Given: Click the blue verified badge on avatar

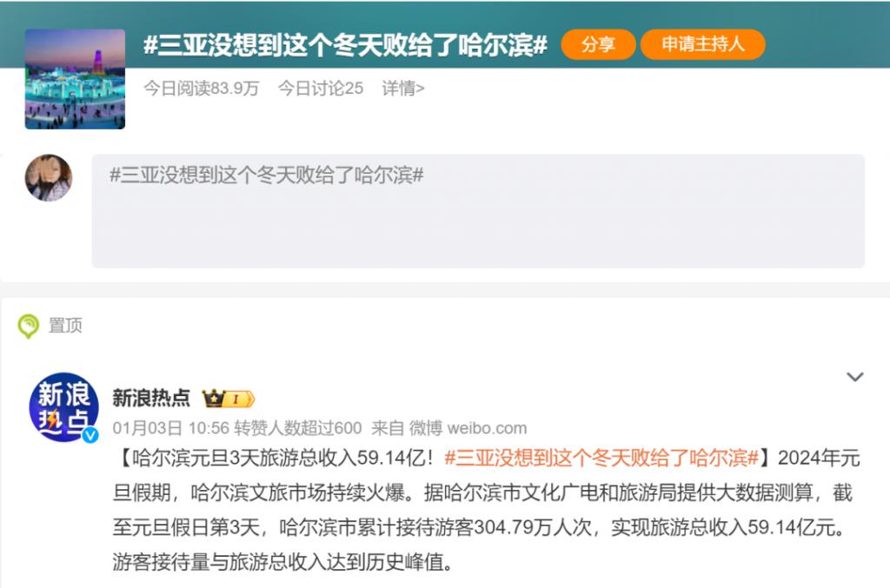Looking at the screenshot, I should click(x=90, y=435).
